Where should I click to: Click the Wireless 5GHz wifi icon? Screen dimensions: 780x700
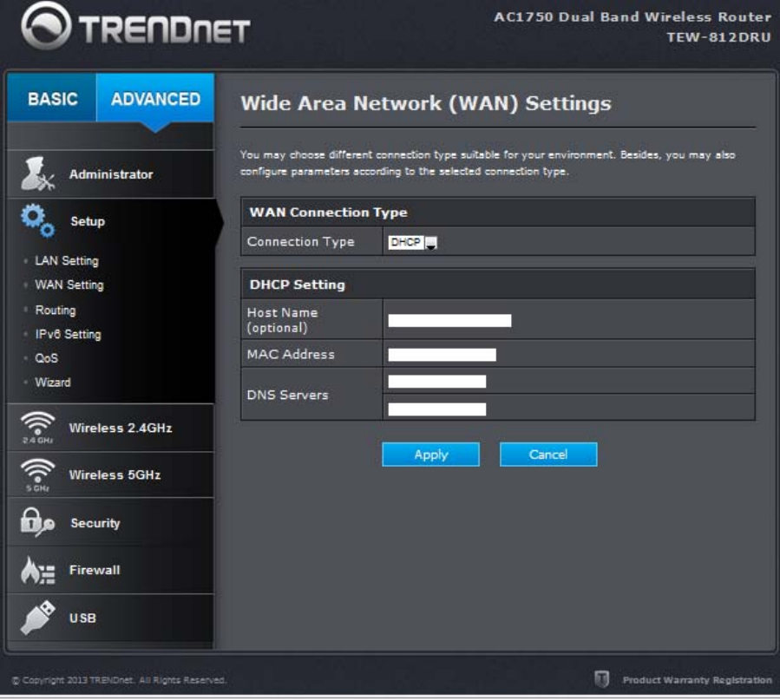click(37, 474)
